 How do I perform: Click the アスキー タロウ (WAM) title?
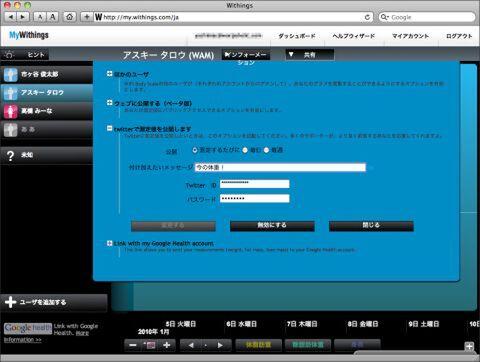point(168,55)
